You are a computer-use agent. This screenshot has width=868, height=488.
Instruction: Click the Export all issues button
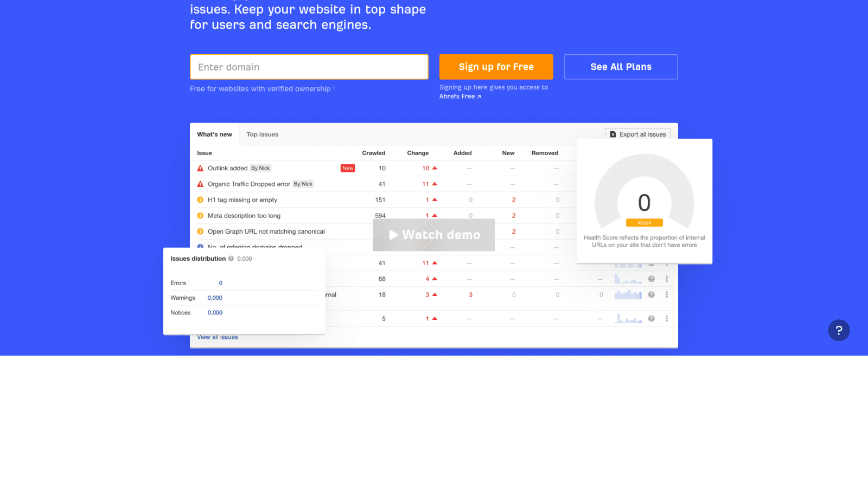[638, 134]
